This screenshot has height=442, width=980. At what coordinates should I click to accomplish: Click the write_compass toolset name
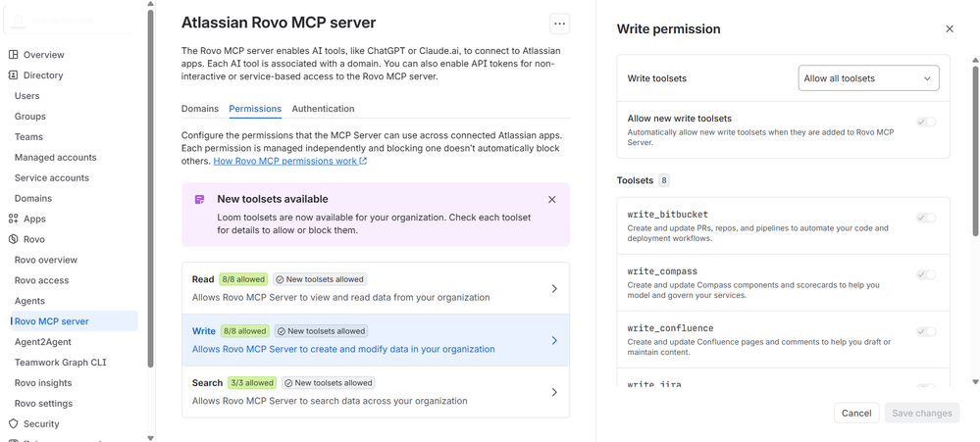(x=662, y=271)
